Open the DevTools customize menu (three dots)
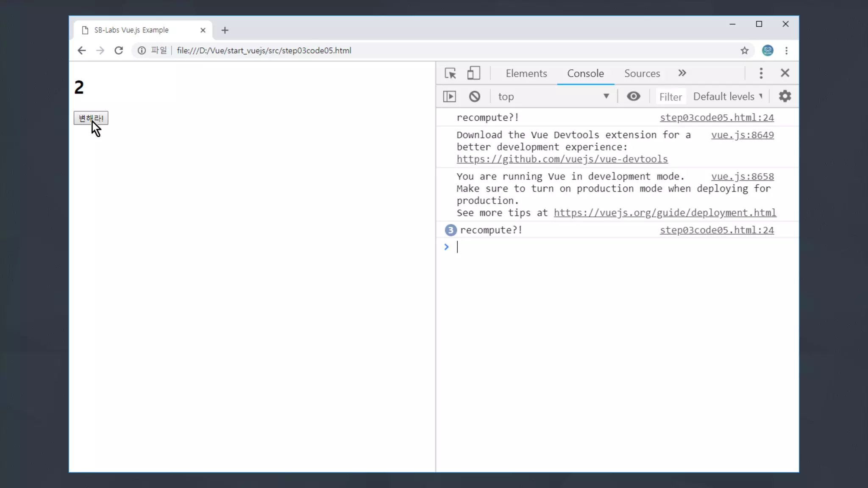Screen dimensions: 868x488 coord(761,73)
